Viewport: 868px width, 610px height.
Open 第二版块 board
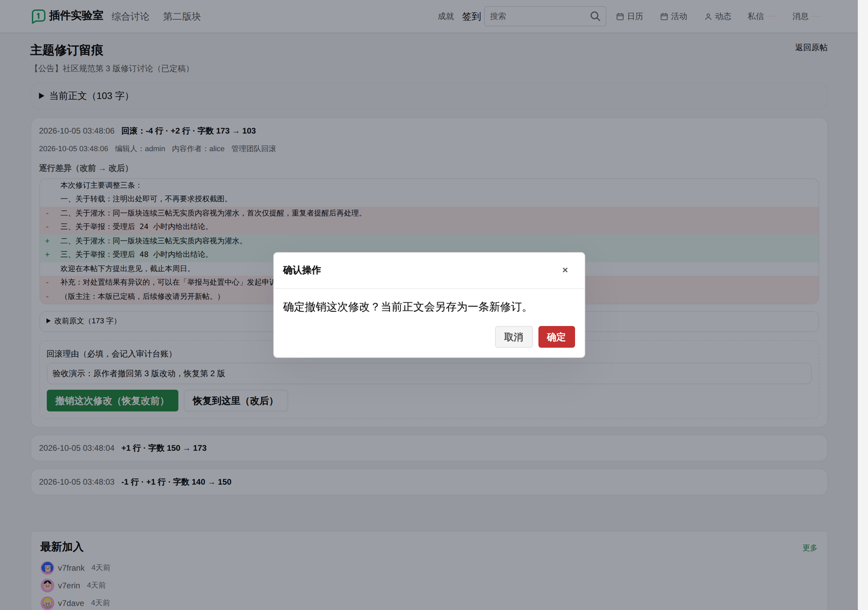(x=182, y=16)
